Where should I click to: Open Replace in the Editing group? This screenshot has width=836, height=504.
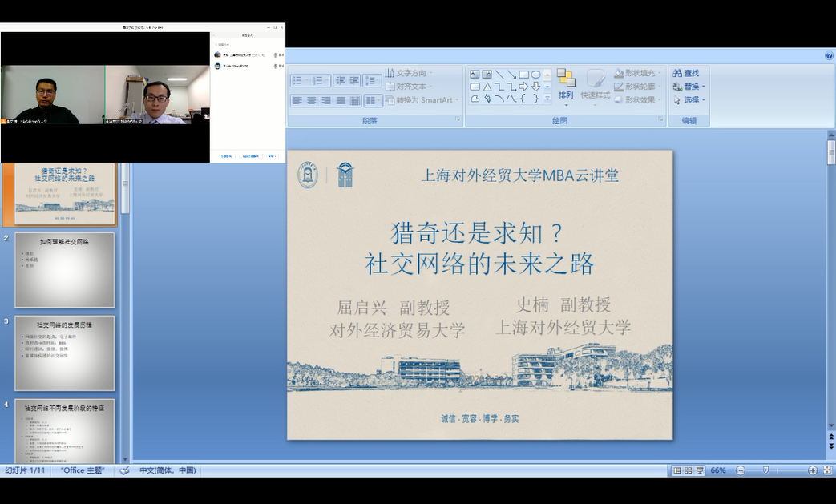(690, 87)
